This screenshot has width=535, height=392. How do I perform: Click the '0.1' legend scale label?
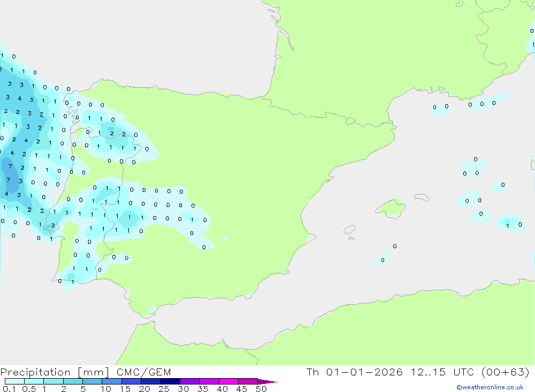coord(9,389)
